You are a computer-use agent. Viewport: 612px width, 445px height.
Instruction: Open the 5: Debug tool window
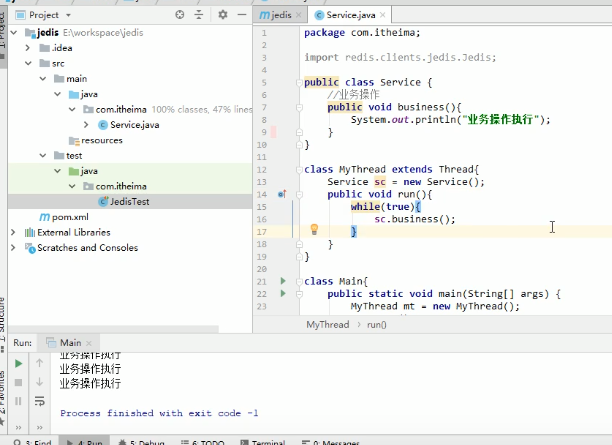pos(141,442)
